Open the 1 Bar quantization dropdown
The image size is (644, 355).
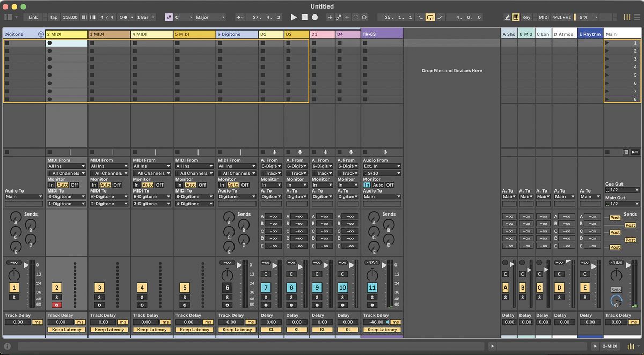[x=145, y=17]
